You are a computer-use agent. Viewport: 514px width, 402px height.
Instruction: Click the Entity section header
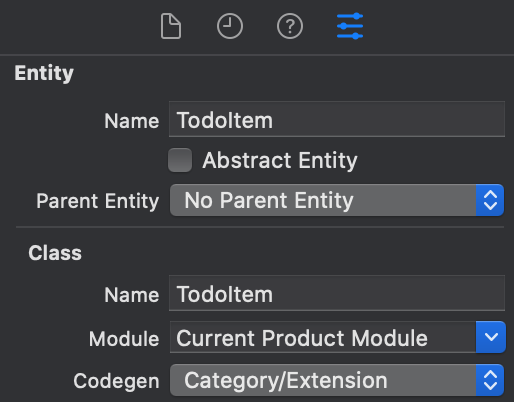[44, 73]
